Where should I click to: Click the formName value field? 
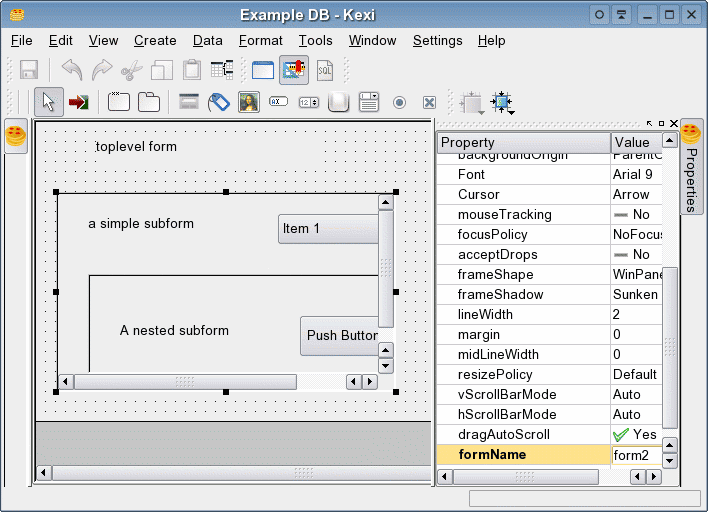click(x=636, y=455)
